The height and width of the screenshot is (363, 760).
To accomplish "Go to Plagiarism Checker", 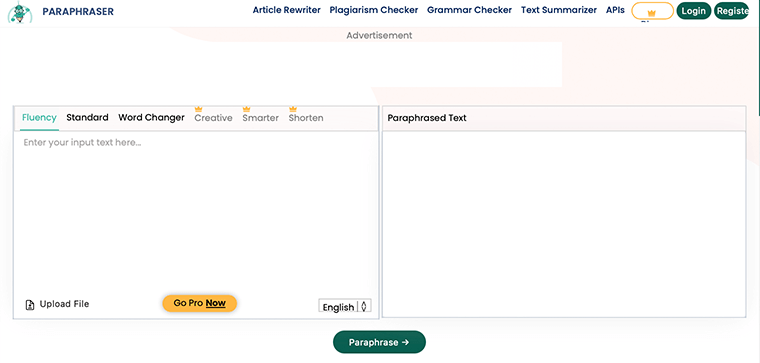I will coord(374,10).
